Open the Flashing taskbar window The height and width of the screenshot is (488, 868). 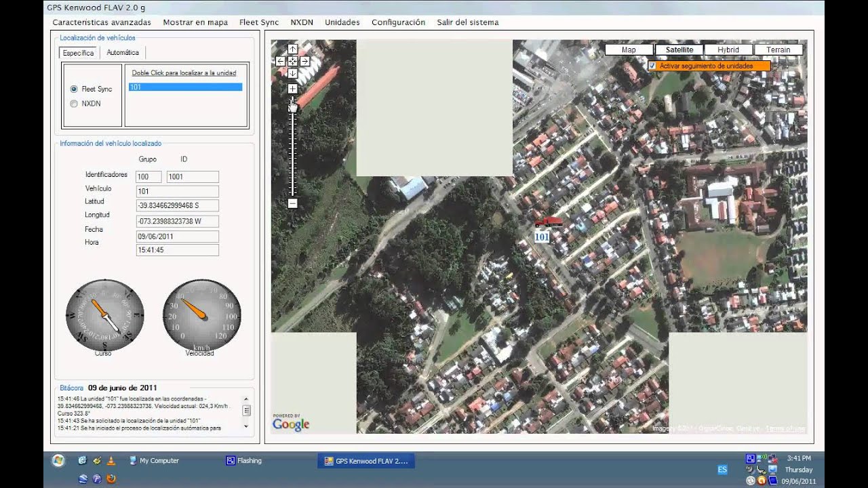(x=244, y=461)
